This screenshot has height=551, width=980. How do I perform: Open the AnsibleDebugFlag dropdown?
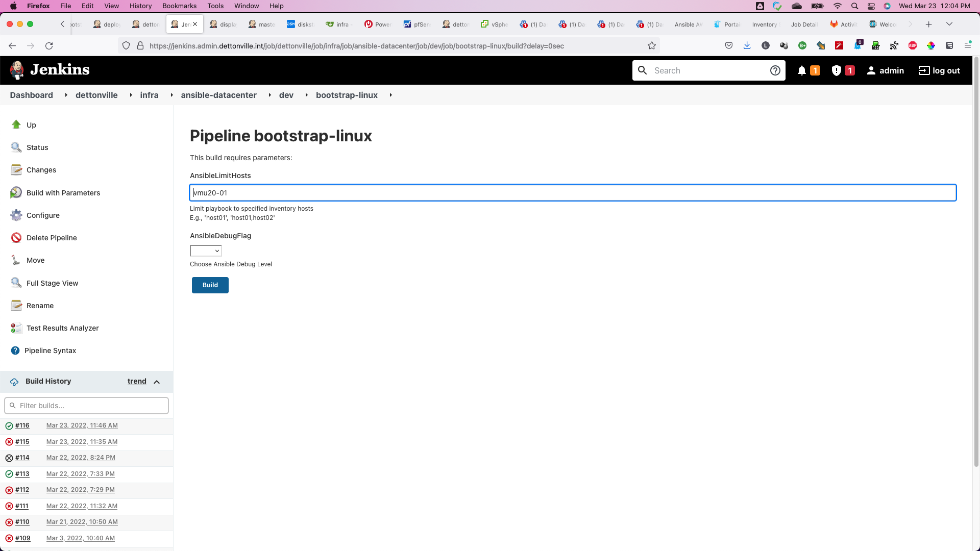(x=206, y=251)
